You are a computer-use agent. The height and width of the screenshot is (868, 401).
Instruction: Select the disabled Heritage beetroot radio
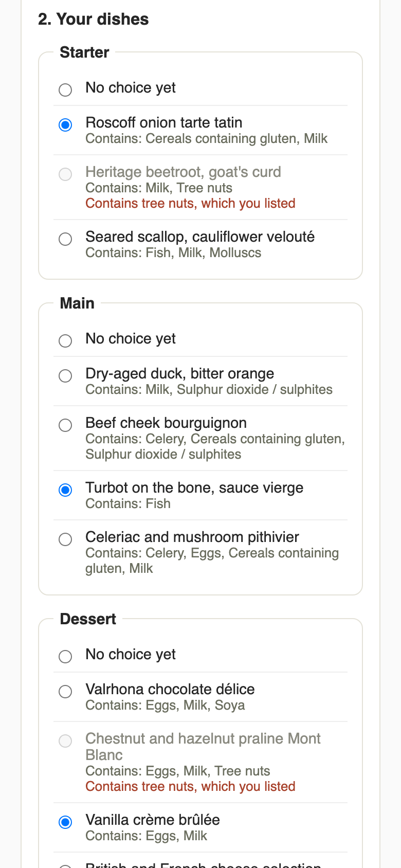pos(65,174)
